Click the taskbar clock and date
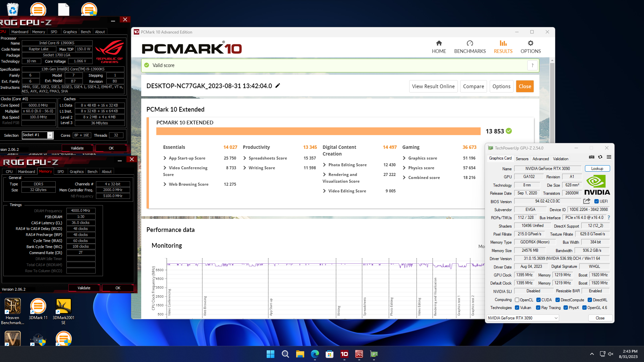The image size is (644, 362). pos(628,354)
